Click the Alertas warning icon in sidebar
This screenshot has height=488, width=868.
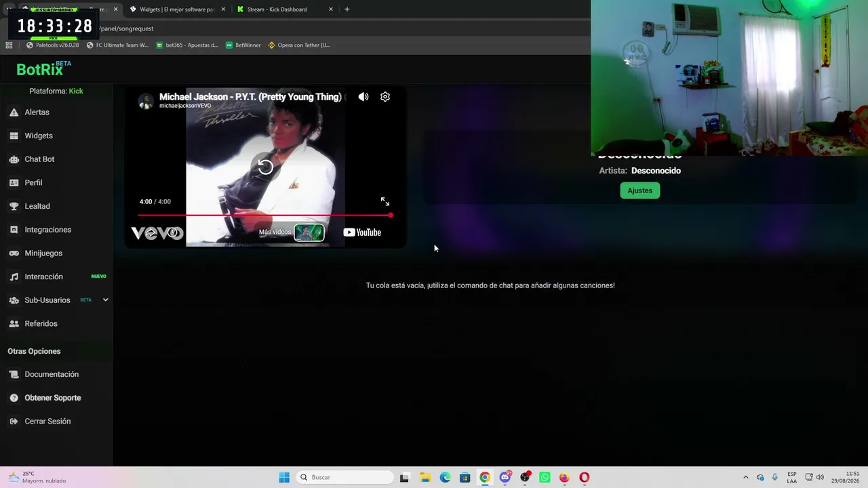coord(14,113)
